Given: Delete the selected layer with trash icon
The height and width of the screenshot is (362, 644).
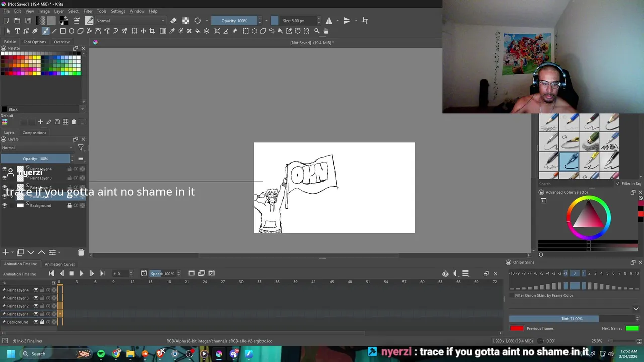Looking at the screenshot, I should 81,252.
